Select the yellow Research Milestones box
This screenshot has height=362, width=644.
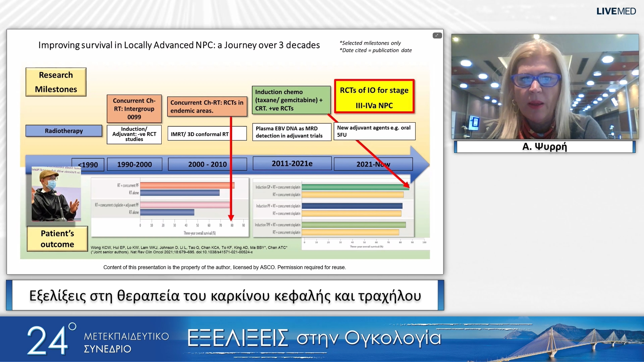pos(56,81)
